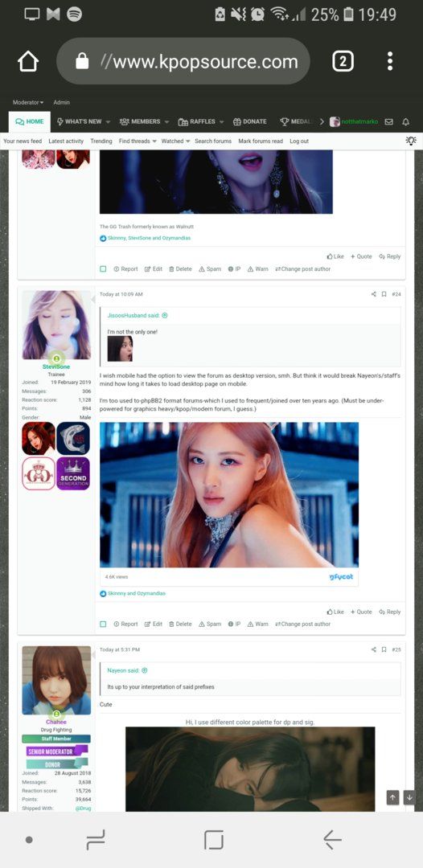Open the browser three-dot menu

pyautogui.click(x=390, y=61)
